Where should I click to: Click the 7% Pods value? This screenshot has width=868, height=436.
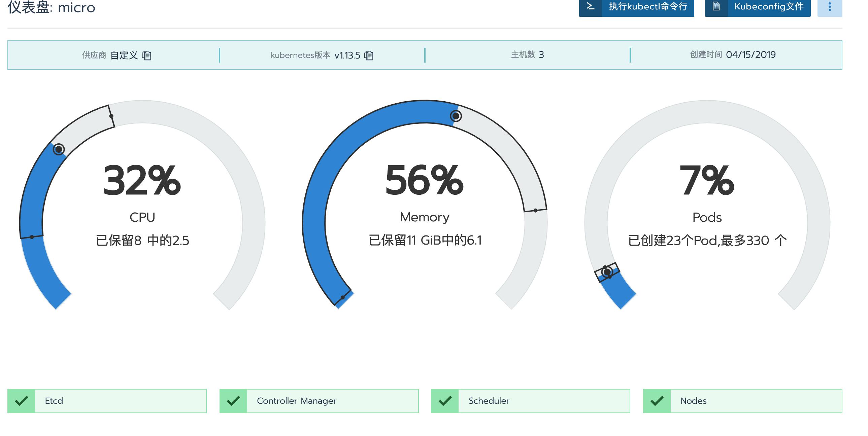point(707,180)
